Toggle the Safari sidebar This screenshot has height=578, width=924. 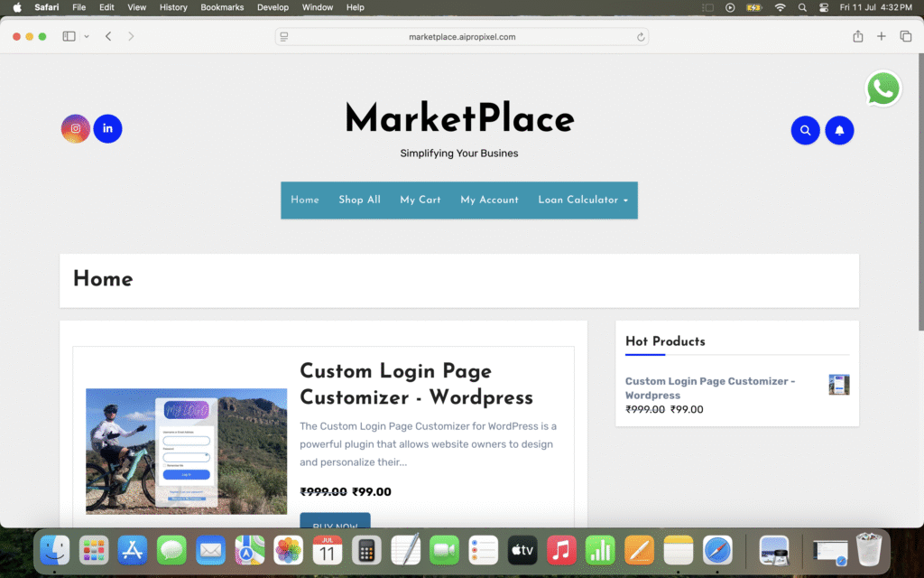(69, 36)
